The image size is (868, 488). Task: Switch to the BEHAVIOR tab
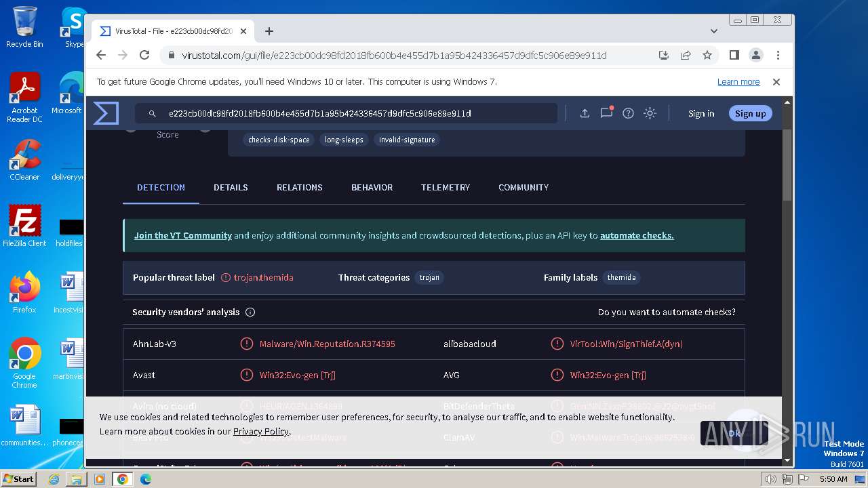pyautogui.click(x=372, y=188)
